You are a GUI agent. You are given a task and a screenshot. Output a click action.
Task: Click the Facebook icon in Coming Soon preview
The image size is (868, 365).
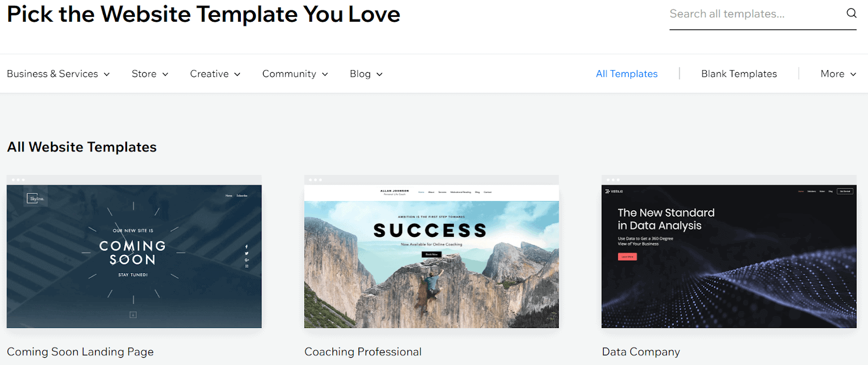247,247
